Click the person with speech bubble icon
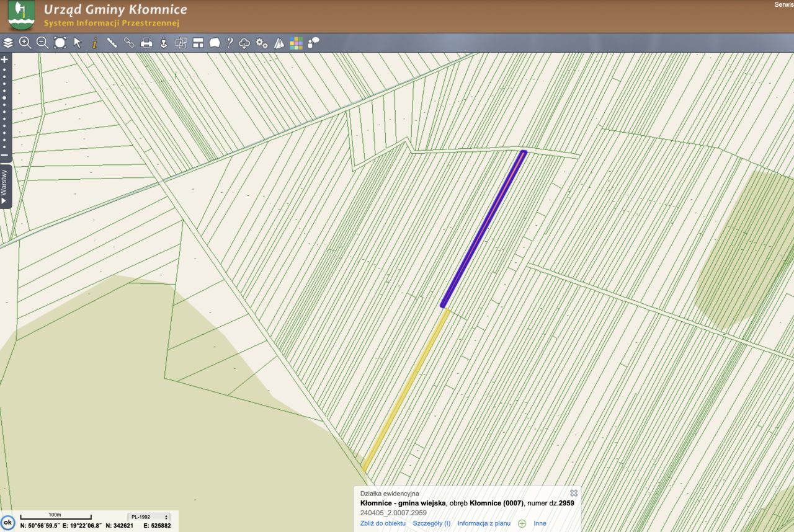 (x=313, y=43)
